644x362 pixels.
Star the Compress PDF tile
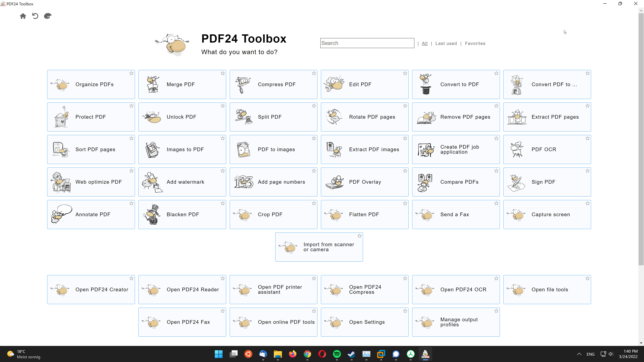click(x=314, y=73)
